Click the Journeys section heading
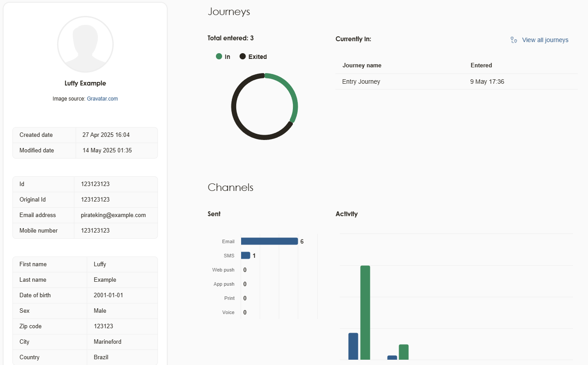 point(229,12)
